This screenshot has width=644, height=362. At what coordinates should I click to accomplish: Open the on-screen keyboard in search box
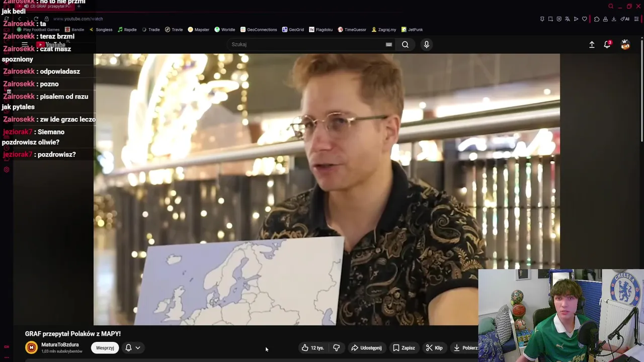(x=389, y=44)
